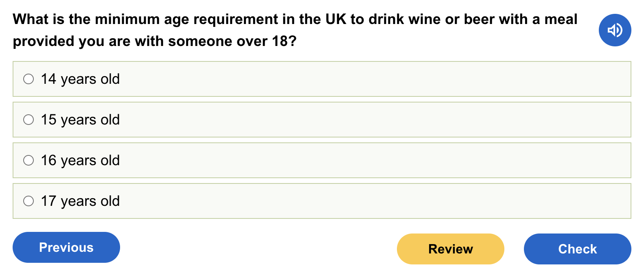The image size is (644, 275).
Task: Play the question audio with speaker icon
Action: pos(615,30)
